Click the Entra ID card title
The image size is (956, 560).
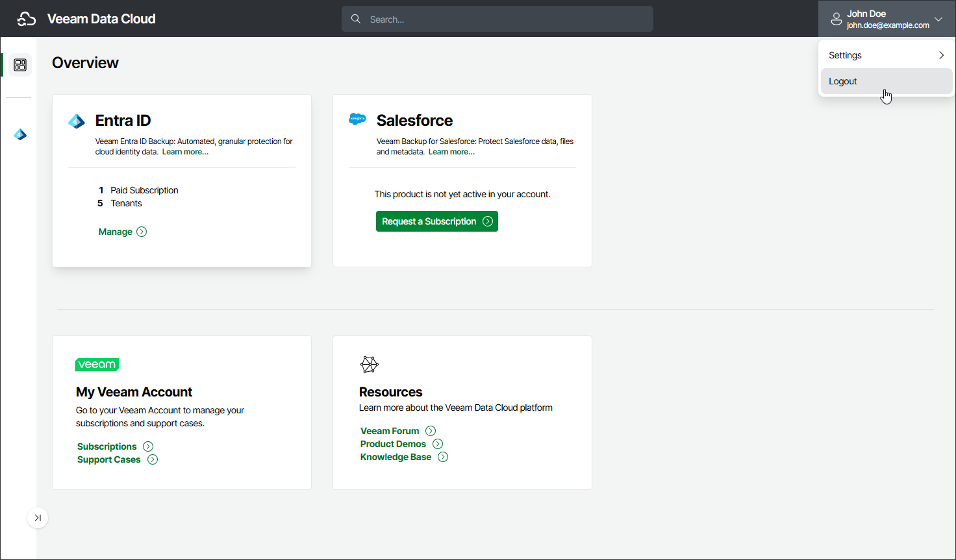pos(123,121)
